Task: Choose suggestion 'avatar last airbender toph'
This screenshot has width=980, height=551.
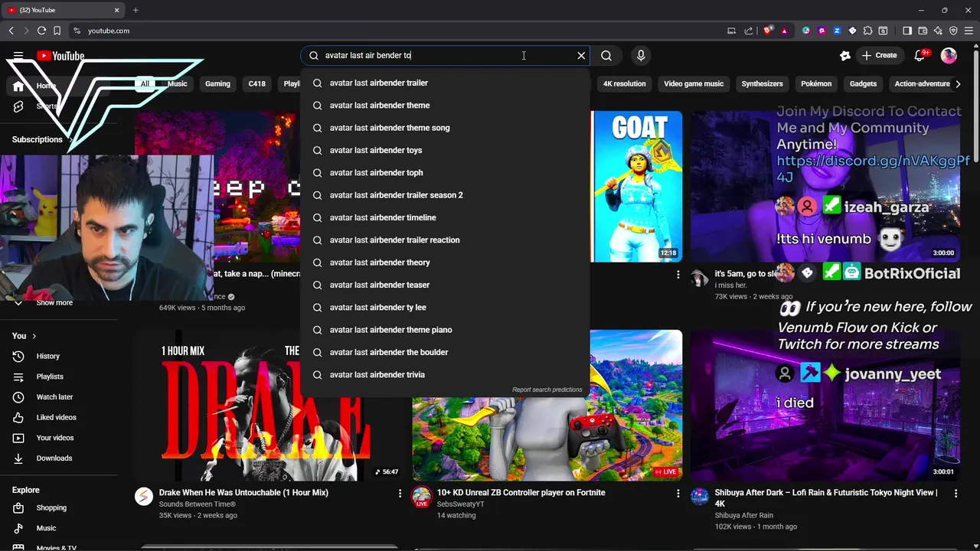Action: 445,173
